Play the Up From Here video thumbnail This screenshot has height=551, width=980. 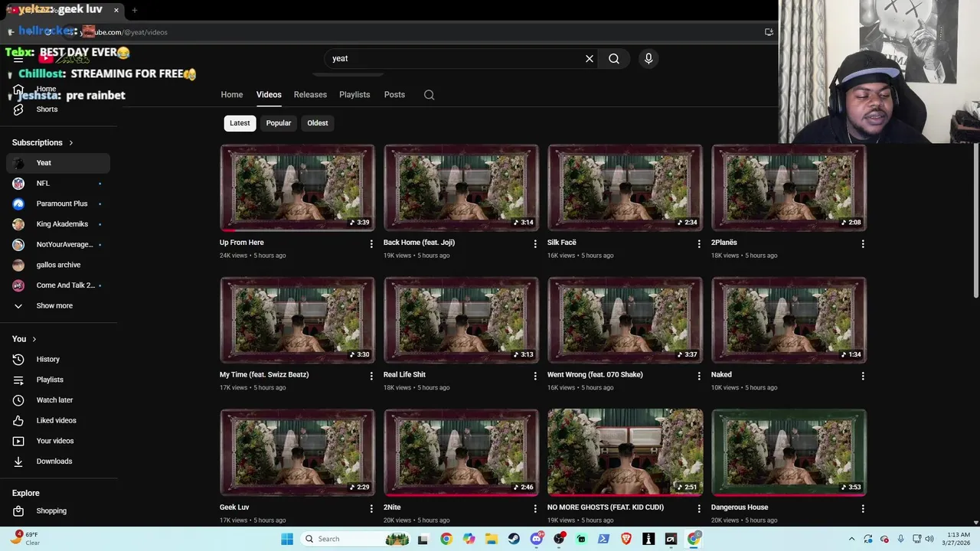tap(297, 187)
